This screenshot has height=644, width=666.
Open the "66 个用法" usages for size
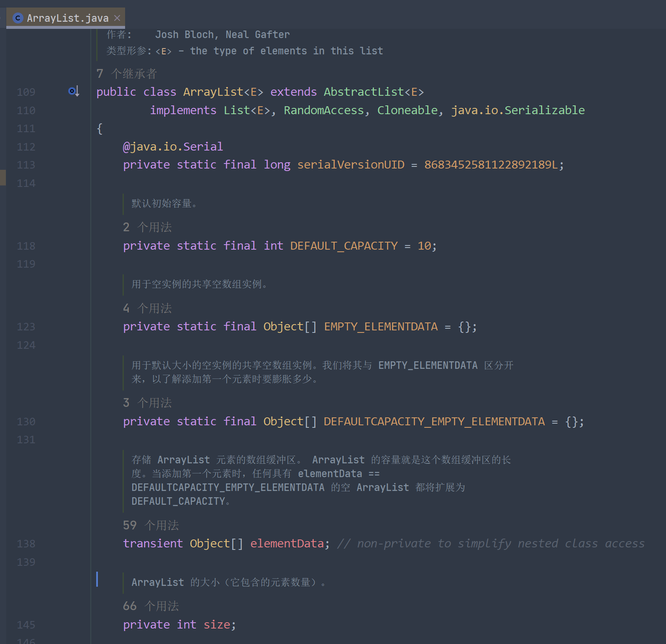tap(151, 606)
